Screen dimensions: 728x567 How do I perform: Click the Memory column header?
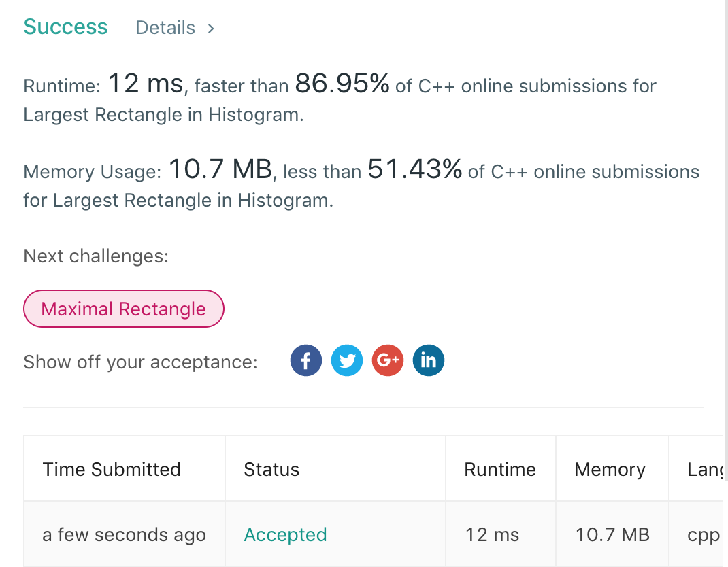[610, 469]
